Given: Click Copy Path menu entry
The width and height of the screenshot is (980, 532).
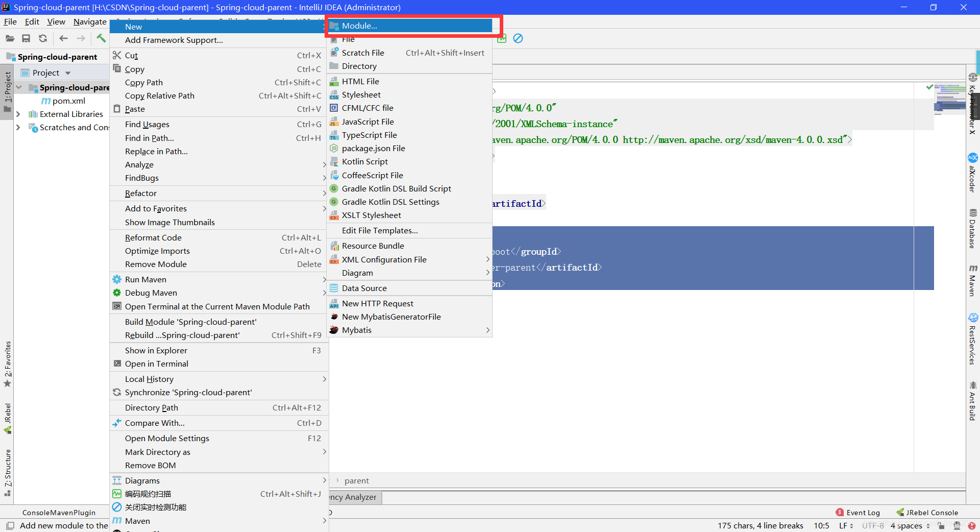Looking at the screenshot, I should pos(218,82).
